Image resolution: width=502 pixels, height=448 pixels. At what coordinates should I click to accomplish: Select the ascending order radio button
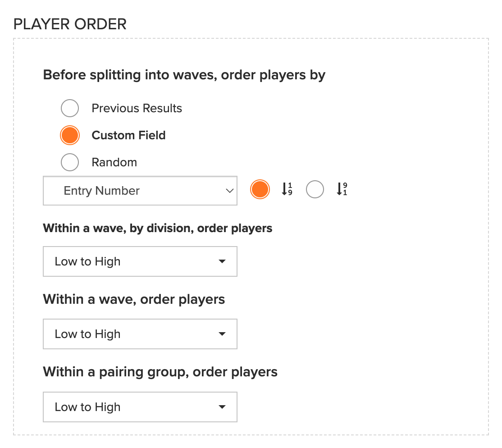coord(260,189)
